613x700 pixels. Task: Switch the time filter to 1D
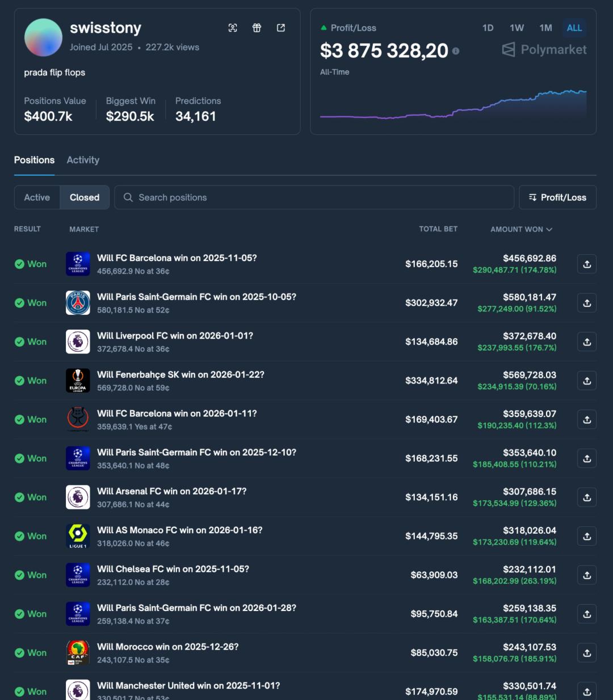pyautogui.click(x=488, y=27)
